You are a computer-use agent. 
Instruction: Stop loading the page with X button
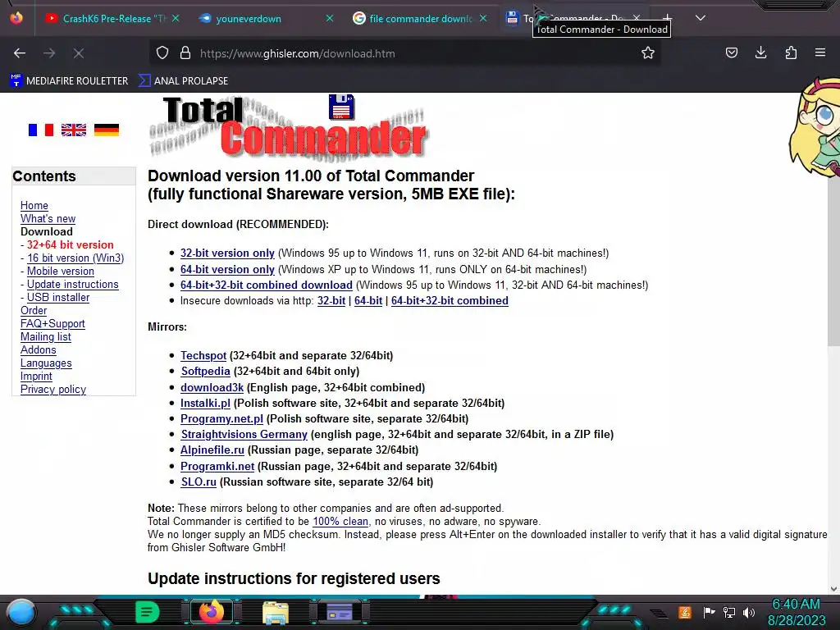pos(79,53)
